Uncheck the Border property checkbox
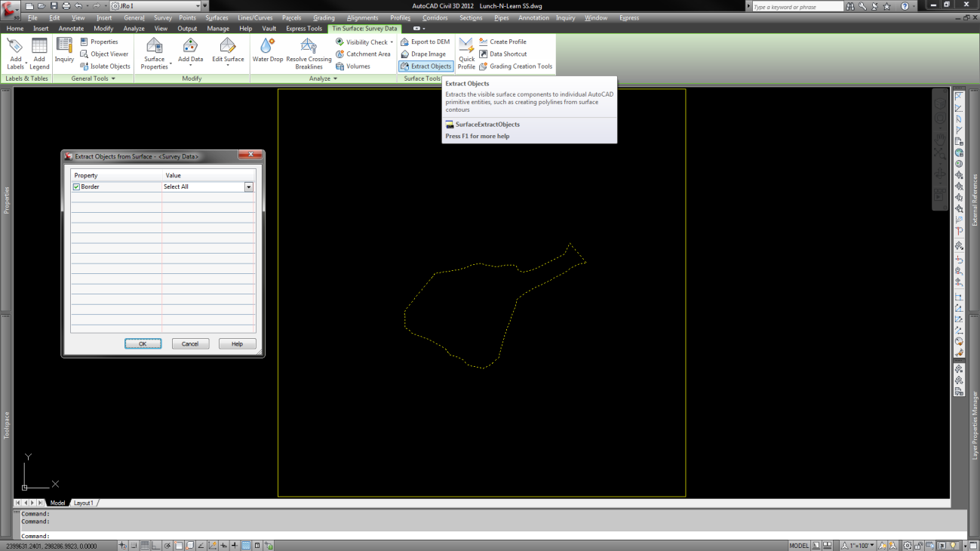 [76, 186]
